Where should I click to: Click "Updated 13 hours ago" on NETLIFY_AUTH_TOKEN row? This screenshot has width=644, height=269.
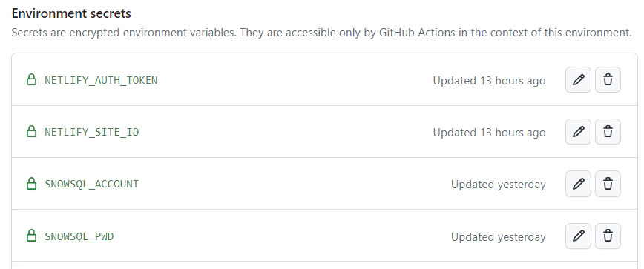[x=489, y=81]
